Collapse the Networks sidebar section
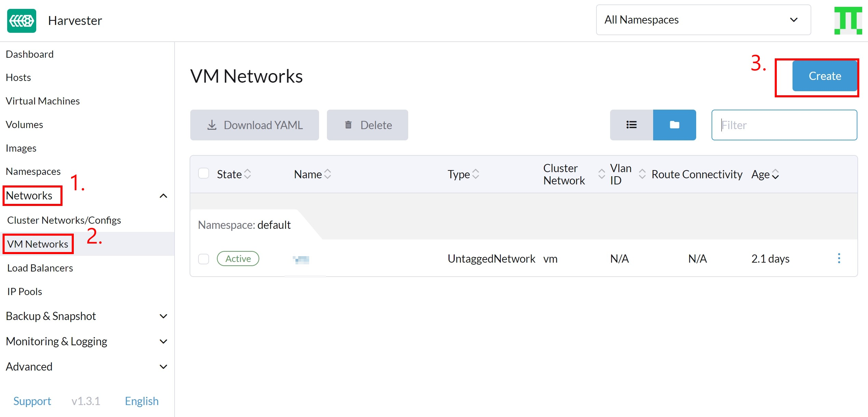This screenshot has height=417, width=868. point(163,196)
